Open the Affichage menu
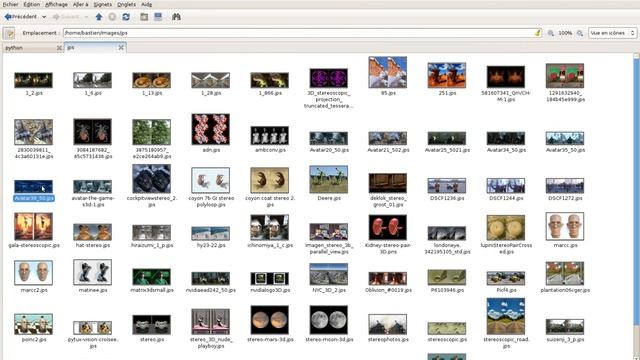The image size is (640, 360). click(56, 4)
